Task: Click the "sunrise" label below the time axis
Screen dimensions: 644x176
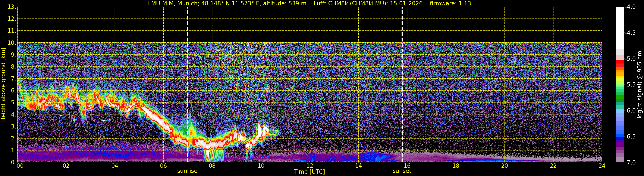Action: pyautogui.click(x=187, y=171)
